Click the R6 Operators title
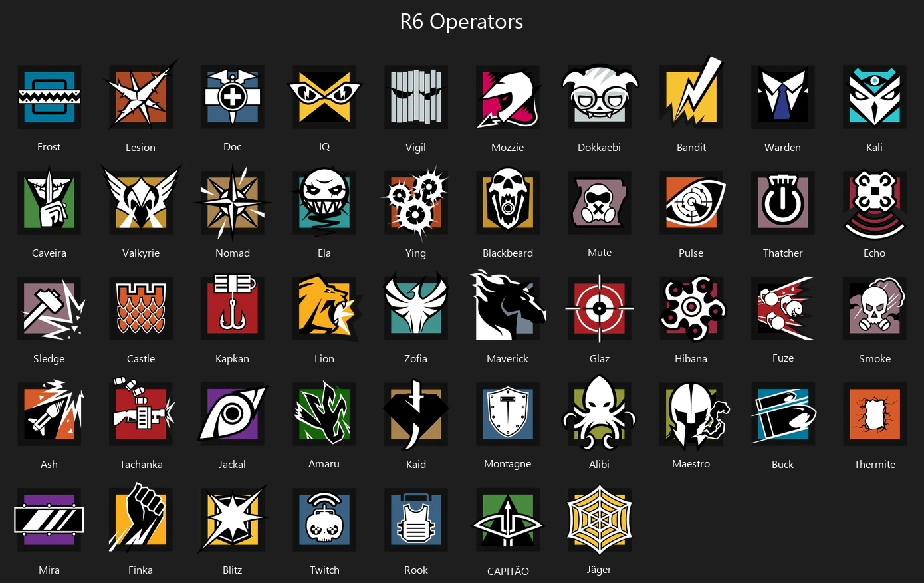The width and height of the screenshot is (924, 583). coord(461,21)
